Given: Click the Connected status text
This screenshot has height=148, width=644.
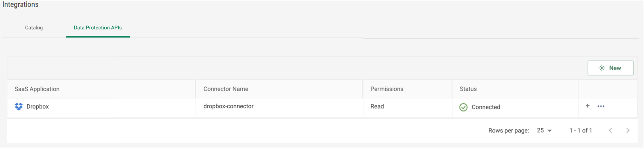Looking at the screenshot, I should point(486,107).
